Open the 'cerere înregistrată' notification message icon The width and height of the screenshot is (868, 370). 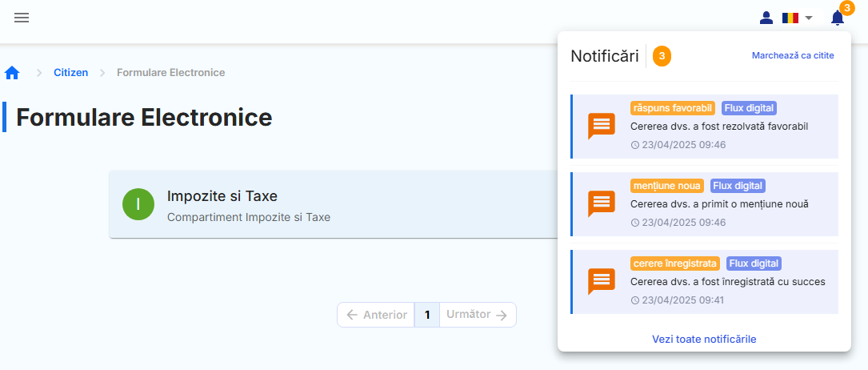(x=602, y=281)
